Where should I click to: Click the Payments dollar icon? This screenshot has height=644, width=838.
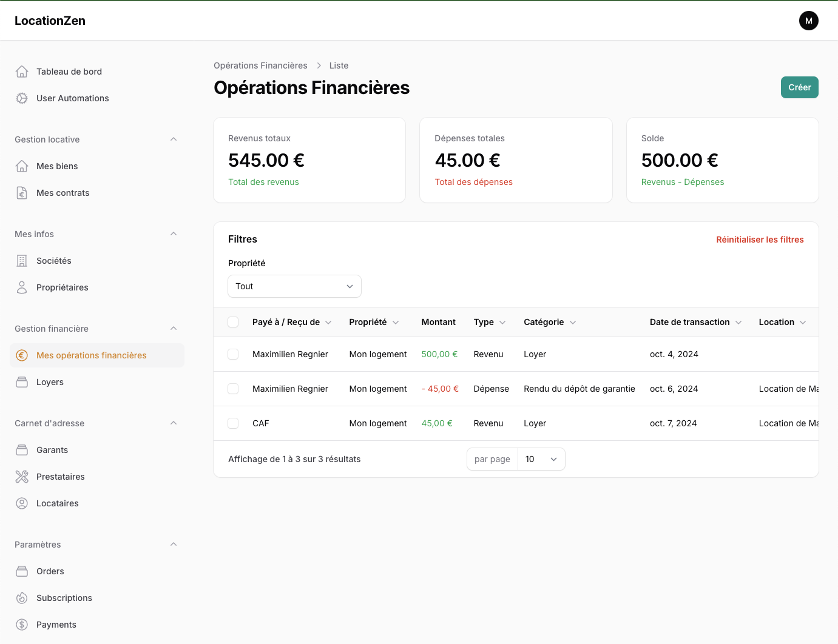(x=22, y=625)
